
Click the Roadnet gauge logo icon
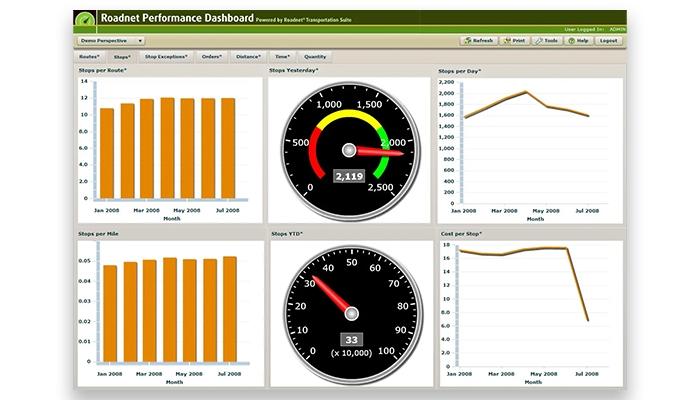(85, 20)
